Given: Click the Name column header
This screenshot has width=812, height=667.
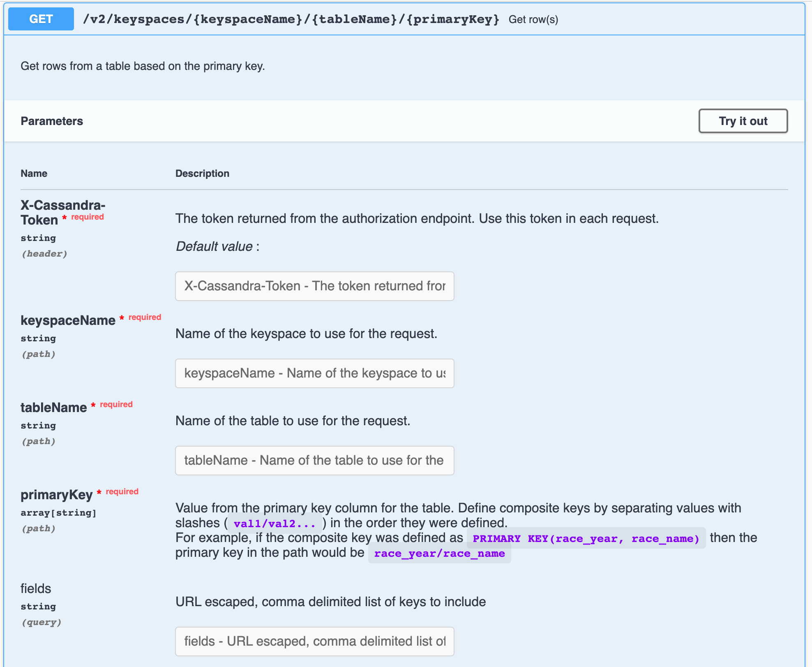Looking at the screenshot, I should tap(34, 173).
